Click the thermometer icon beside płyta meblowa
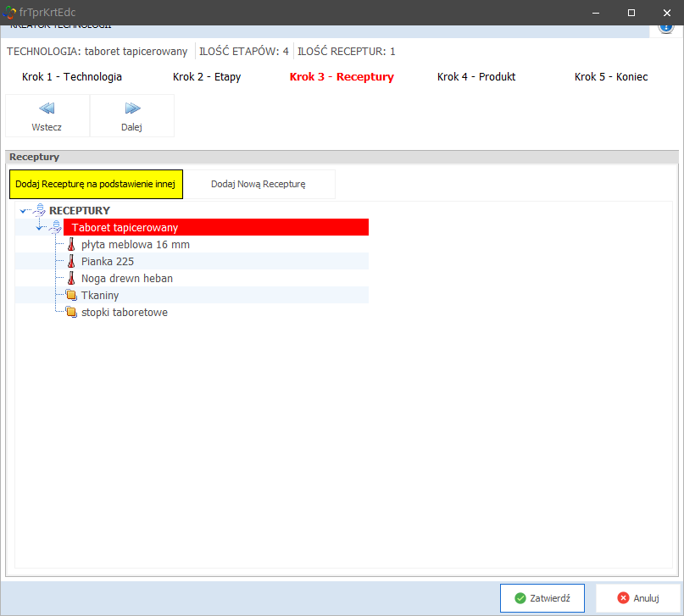This screenshot has width=684, height=616. pyautogui.click(x=71, y=244)
